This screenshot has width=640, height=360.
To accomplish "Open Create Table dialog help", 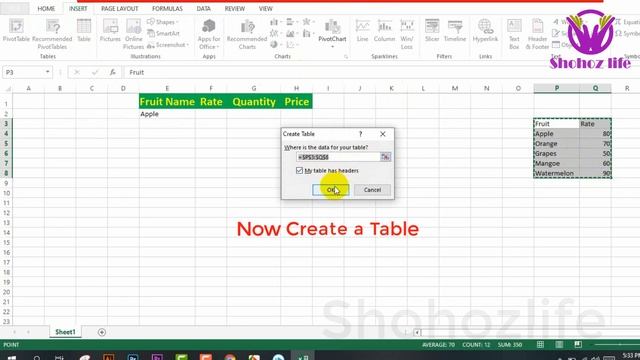I will [x=360, y=134].
